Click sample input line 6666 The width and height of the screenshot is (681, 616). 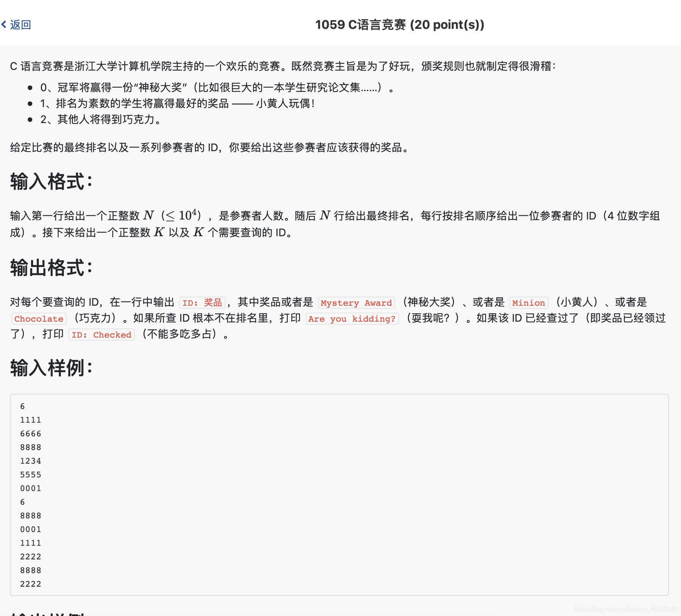31,434
